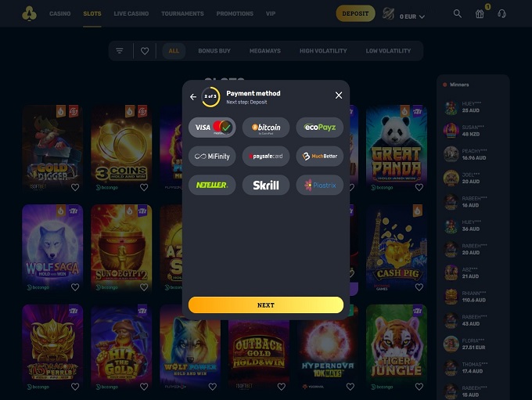Show favorites via heart filter icon
532x400 pixels.
pos(145,51)
